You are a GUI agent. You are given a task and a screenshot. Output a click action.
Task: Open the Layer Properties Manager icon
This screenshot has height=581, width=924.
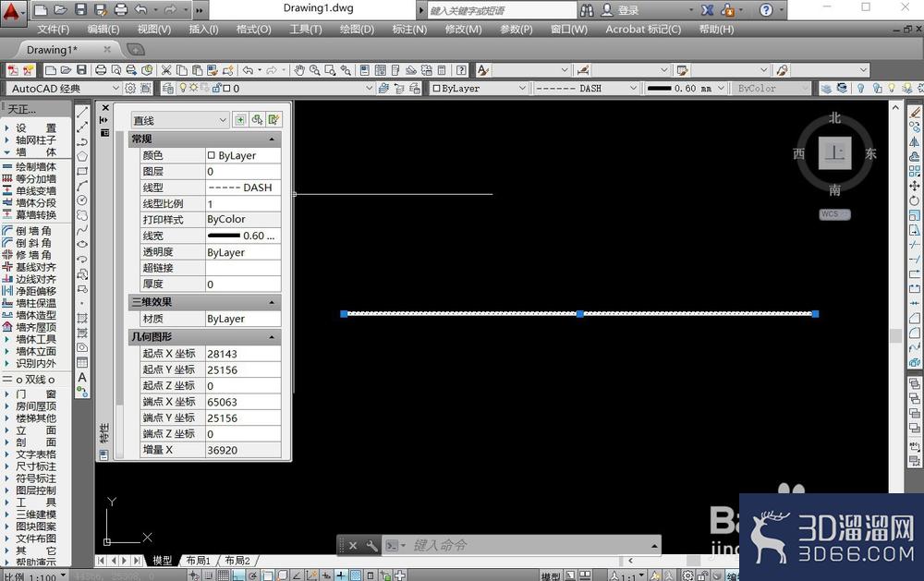click(x=168, y=89)
